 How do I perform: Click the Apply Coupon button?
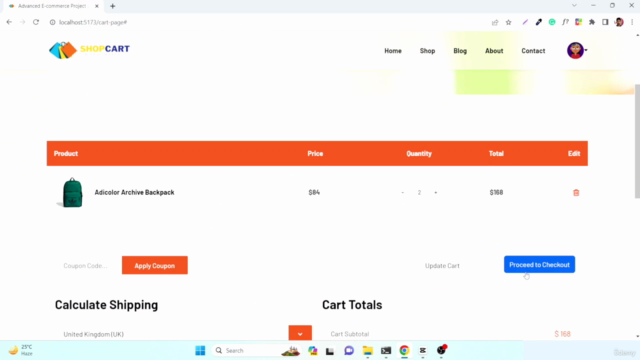[155, 265]
